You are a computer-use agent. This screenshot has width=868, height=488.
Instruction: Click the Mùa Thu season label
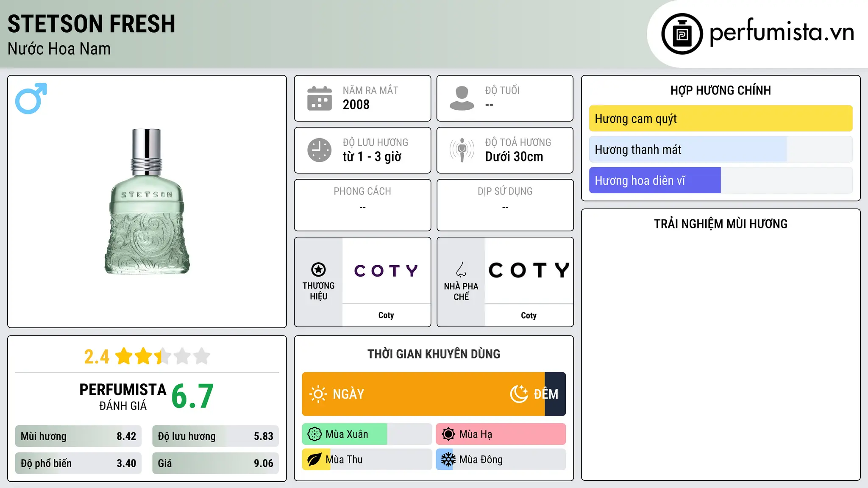tap(344, 460)
